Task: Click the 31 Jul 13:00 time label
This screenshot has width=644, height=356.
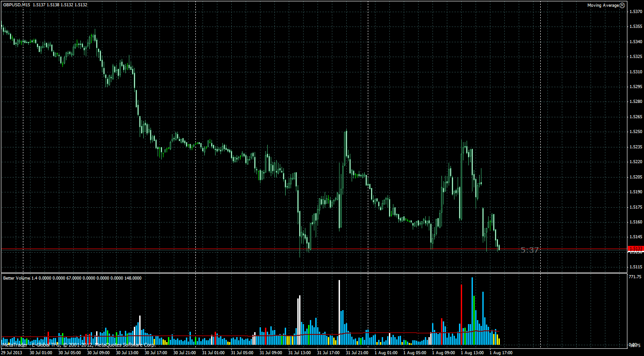Action: (299, 353)
